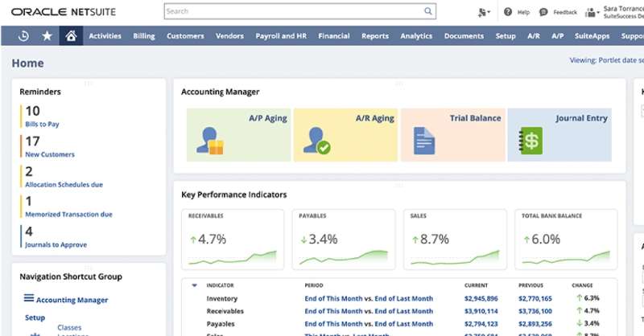The width and height of the screenshot is (644, 336).
Task: Grab the Reminders portlet drag handle
Action: tap(89, 84)
